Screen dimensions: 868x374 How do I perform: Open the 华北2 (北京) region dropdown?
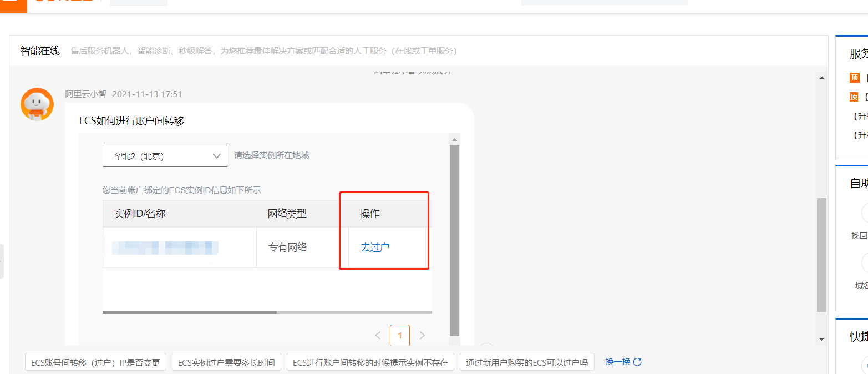click(165, 156)
